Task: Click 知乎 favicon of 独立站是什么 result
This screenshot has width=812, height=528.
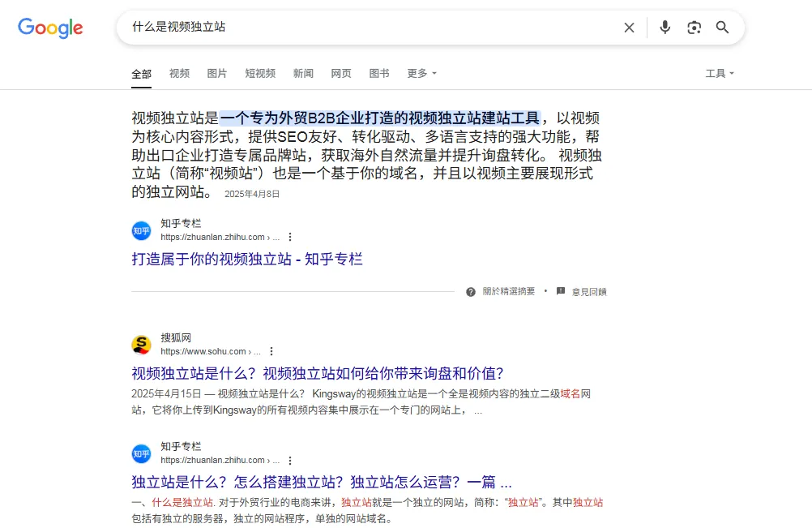Action: pyautogui.click(x=141, y=454)
